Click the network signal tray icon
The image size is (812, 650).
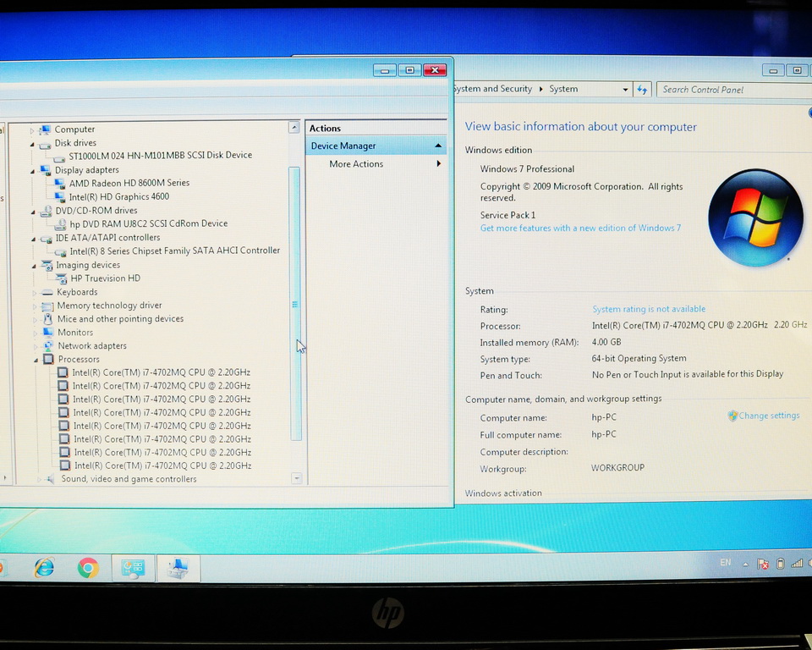[x=797, y=564]
